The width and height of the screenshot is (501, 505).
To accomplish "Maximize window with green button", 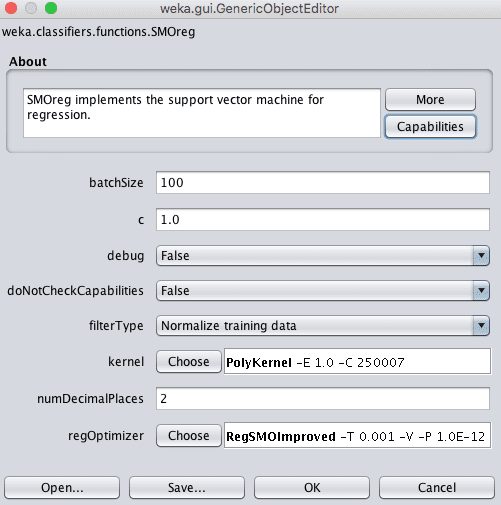I will coord(51,8).
